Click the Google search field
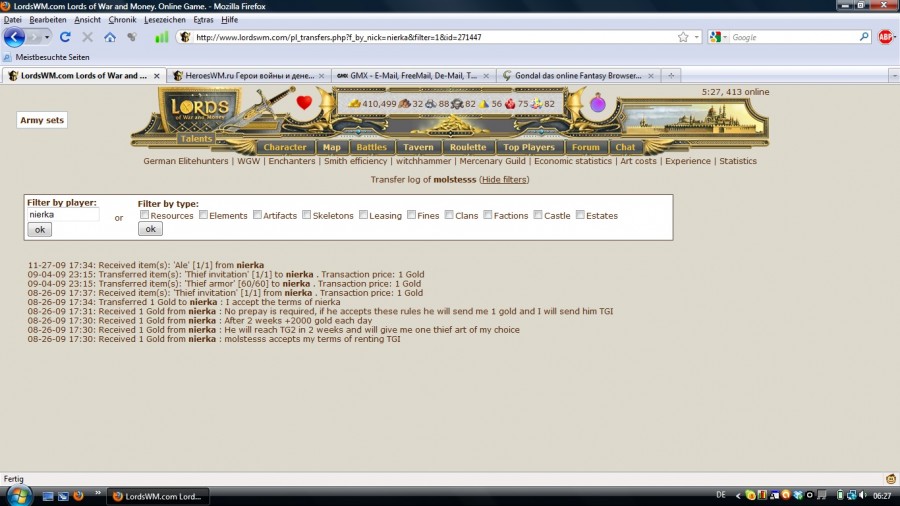 click(x=794, y=37)
